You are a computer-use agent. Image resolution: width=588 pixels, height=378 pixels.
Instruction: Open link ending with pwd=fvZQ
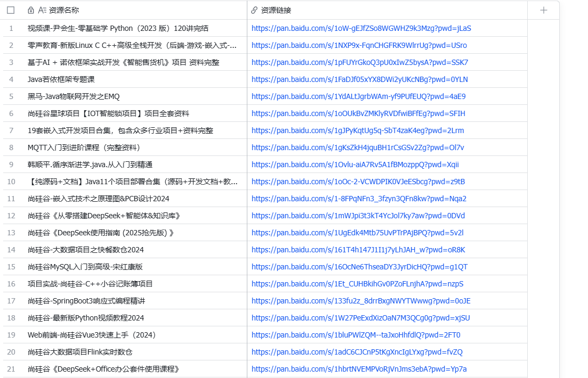(x=357, y=352)
